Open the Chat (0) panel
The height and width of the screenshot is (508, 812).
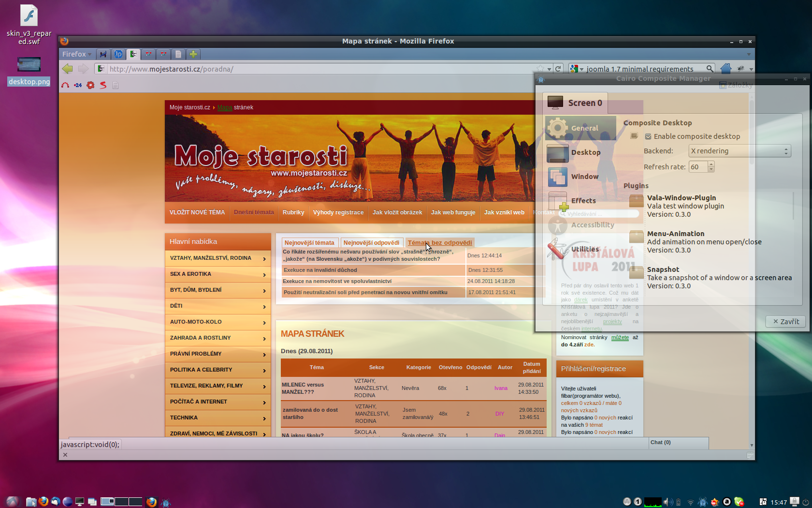pyautogui.click(x=679, y=443)
